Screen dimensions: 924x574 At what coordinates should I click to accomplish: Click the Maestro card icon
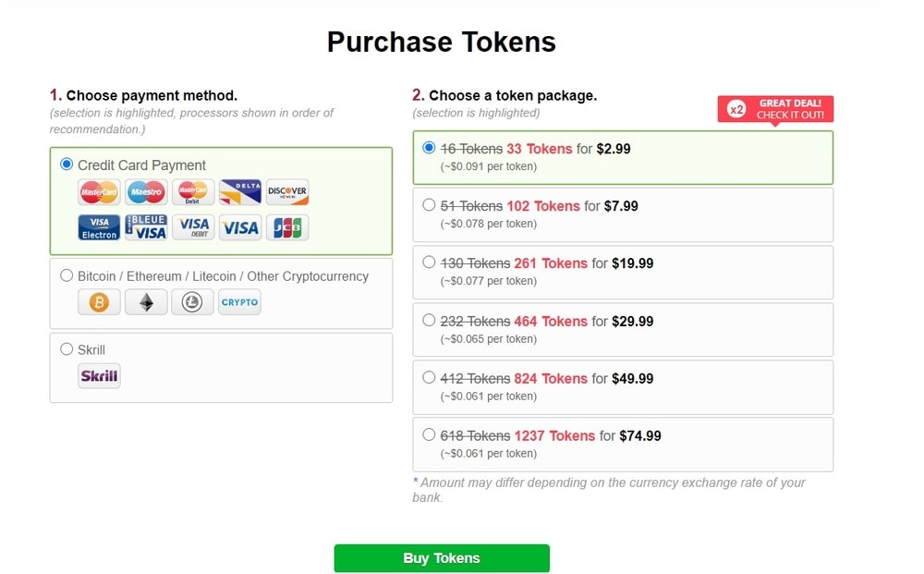(146, 192)
